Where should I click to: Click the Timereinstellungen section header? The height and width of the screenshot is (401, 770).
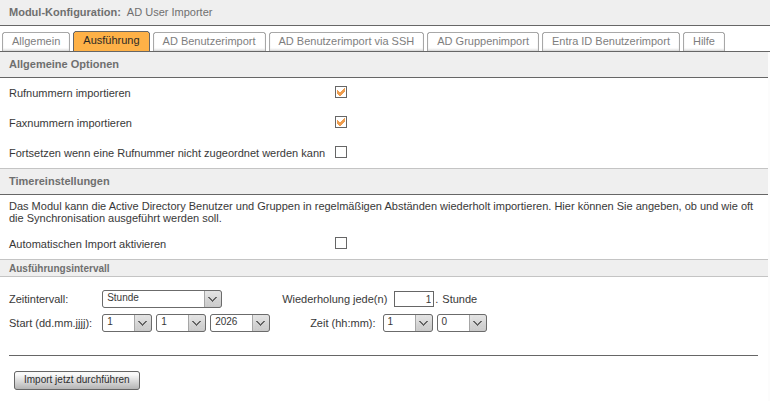pyautogui.click(x=59, y=181)
